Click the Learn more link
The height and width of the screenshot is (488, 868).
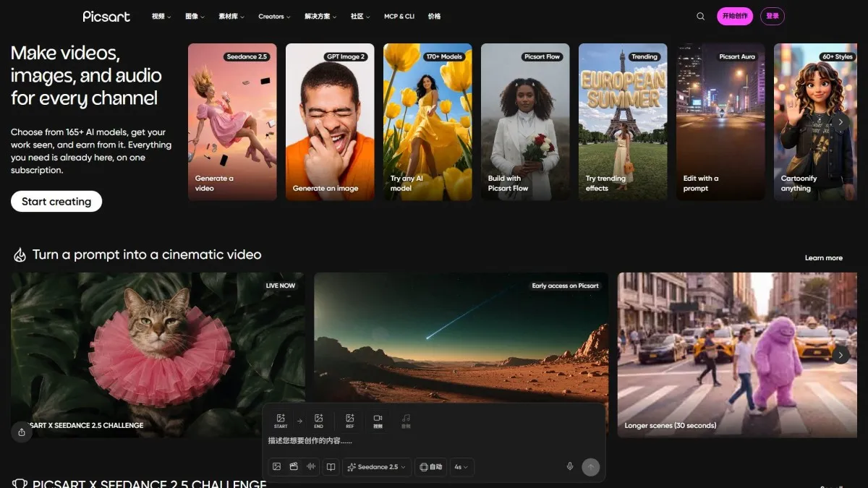point(824,257)
